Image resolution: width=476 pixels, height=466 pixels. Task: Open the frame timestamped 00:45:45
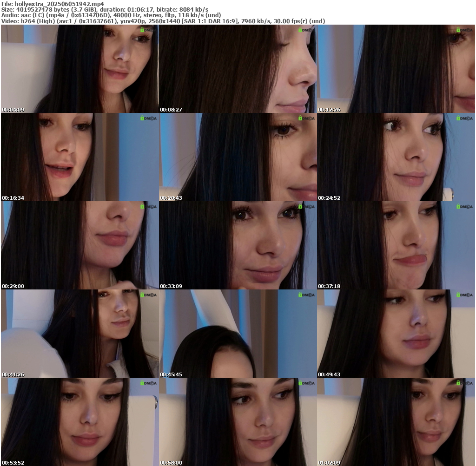(238, 334)
